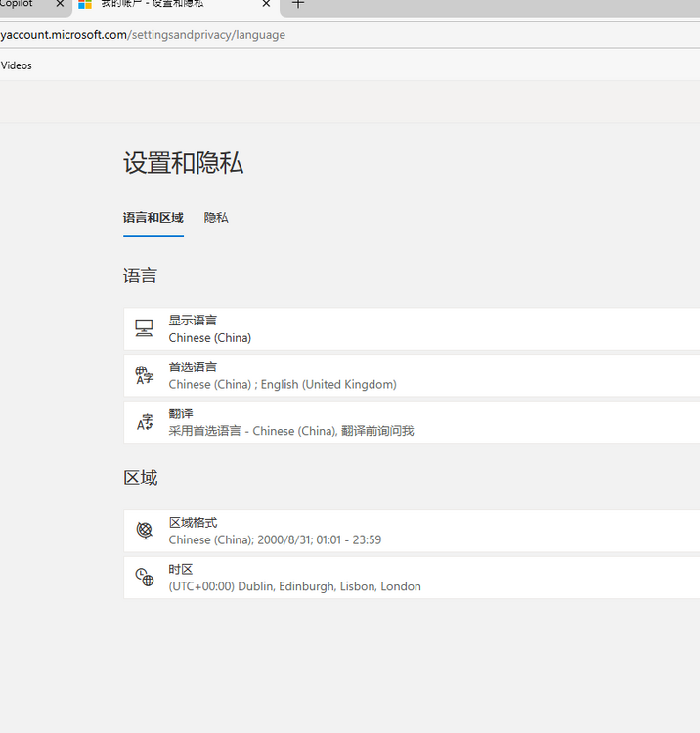700x733 pixels.
Task: Open the Videos bookmark
Action: coord(17,65)
